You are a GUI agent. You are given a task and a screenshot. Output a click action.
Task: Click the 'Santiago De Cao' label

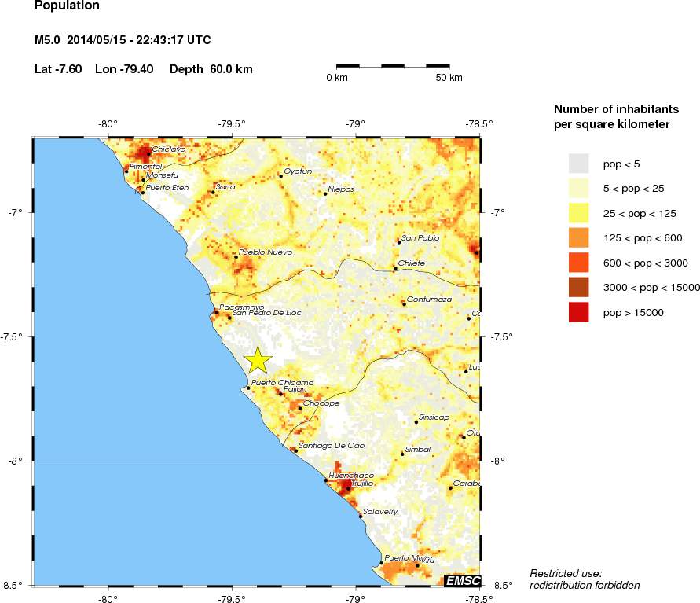tap(332, 445)
